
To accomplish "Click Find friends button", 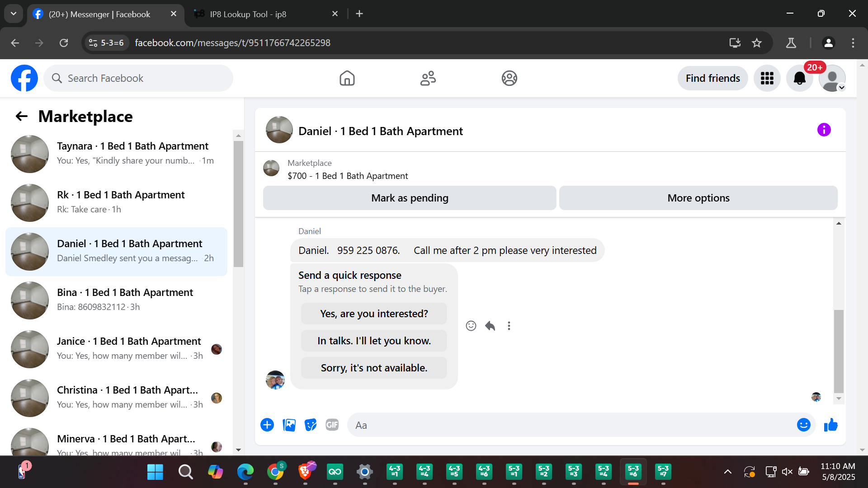I will [x=712, y=78].
